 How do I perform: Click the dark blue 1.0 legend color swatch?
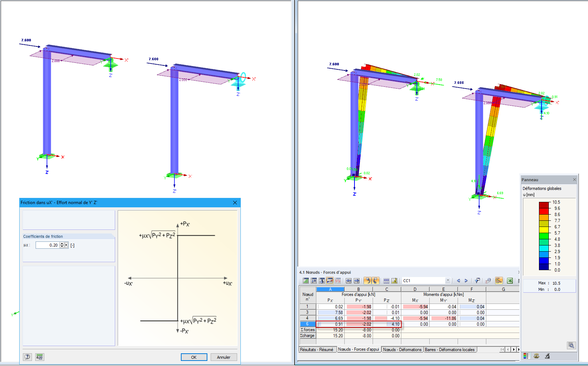click(x=544, y=267)
